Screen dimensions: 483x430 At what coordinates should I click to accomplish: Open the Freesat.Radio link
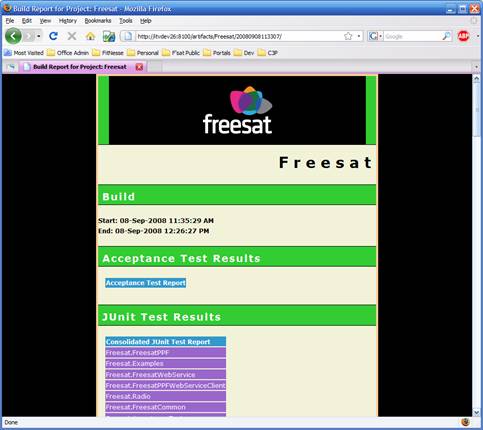click(x=128, y=396)
